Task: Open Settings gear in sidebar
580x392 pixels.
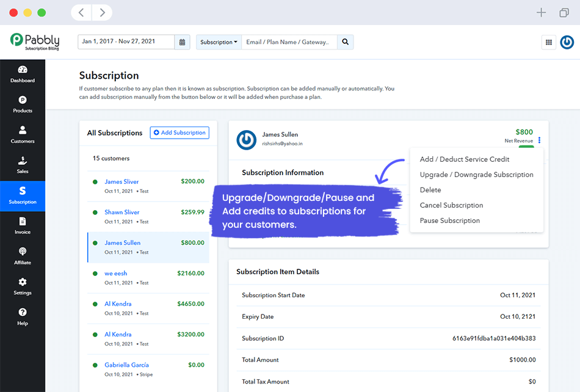Action: click(23, 283)
